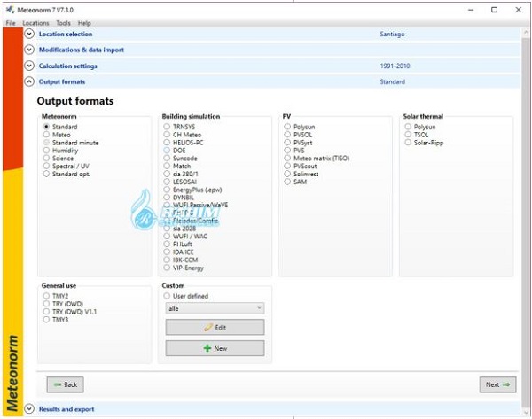Click the Back button
This screenshot has height=419, width=532.
pos(65,384)
